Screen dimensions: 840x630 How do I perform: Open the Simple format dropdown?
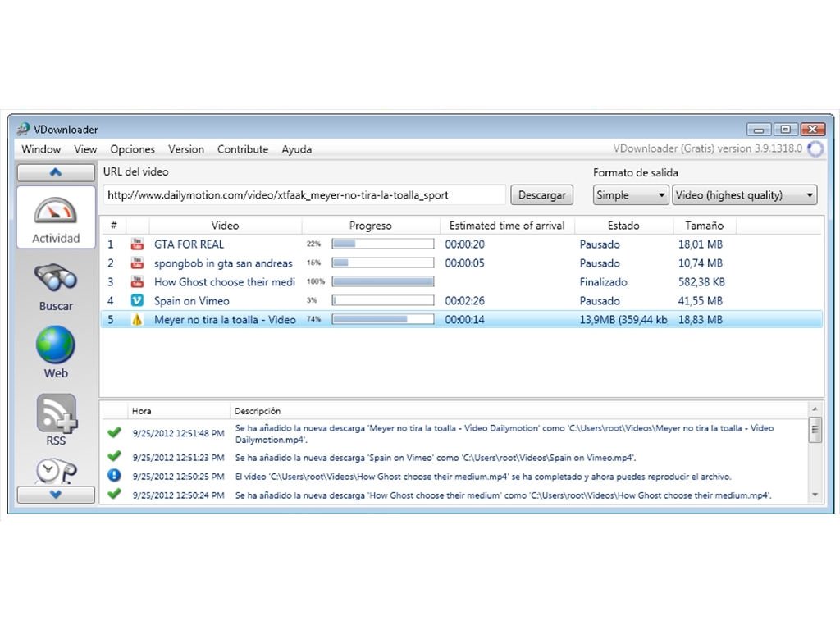[x=631, y=195]
